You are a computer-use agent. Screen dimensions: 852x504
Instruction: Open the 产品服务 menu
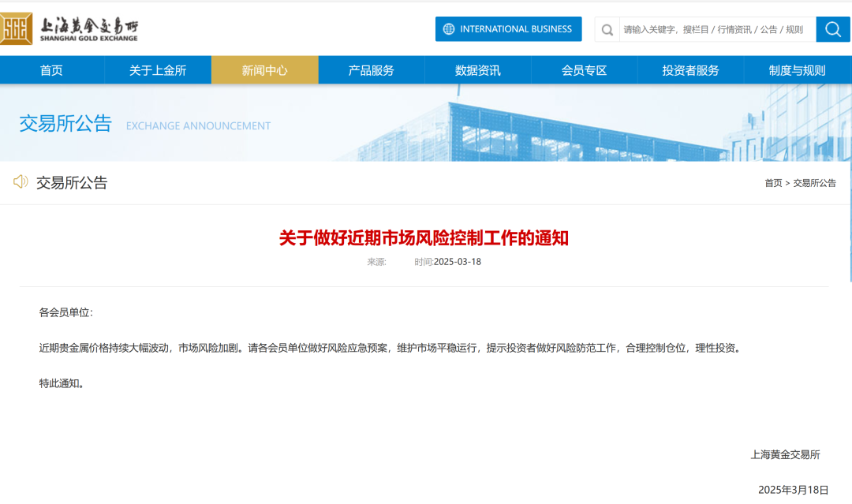point(371,70)
